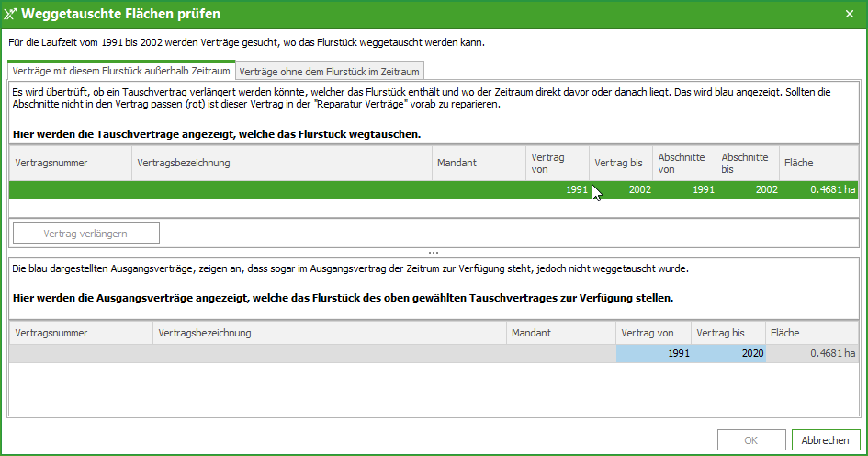This screenshot has width=868, height=456.
Task: Sort Tauschverträge table by Vertragsnummer header
Action: [70, 163]
